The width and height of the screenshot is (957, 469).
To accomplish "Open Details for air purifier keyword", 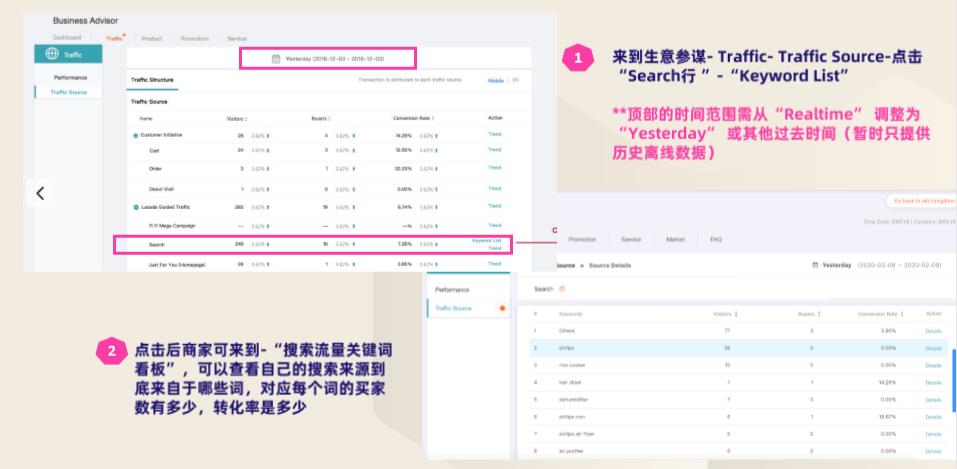I will 933,451.
